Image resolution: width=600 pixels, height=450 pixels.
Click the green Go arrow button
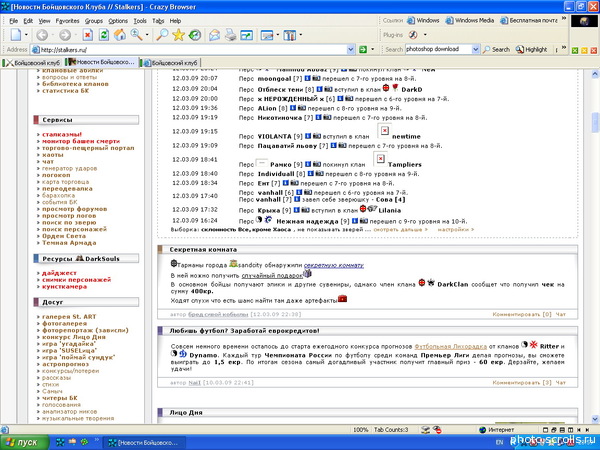click(362, 49)
